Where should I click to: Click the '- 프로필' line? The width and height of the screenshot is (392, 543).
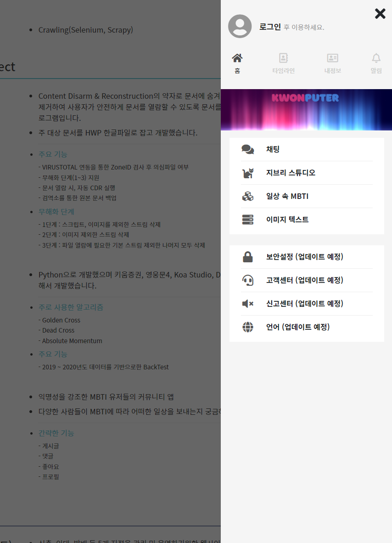(49, 477)
